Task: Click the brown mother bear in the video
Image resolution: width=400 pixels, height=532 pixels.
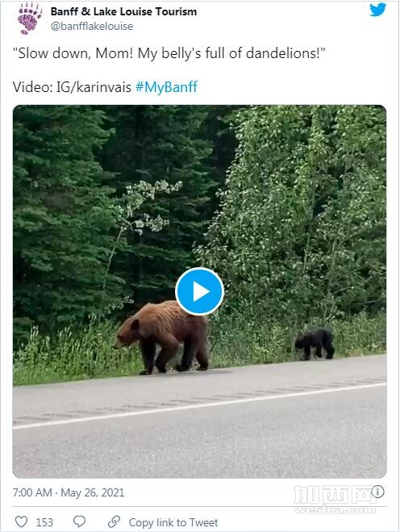Action: click(x=162, y=337)
